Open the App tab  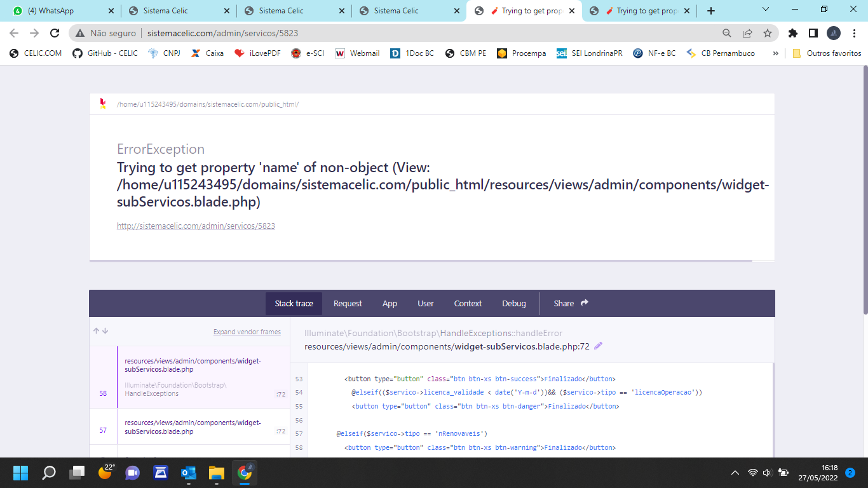pos(390,304)
